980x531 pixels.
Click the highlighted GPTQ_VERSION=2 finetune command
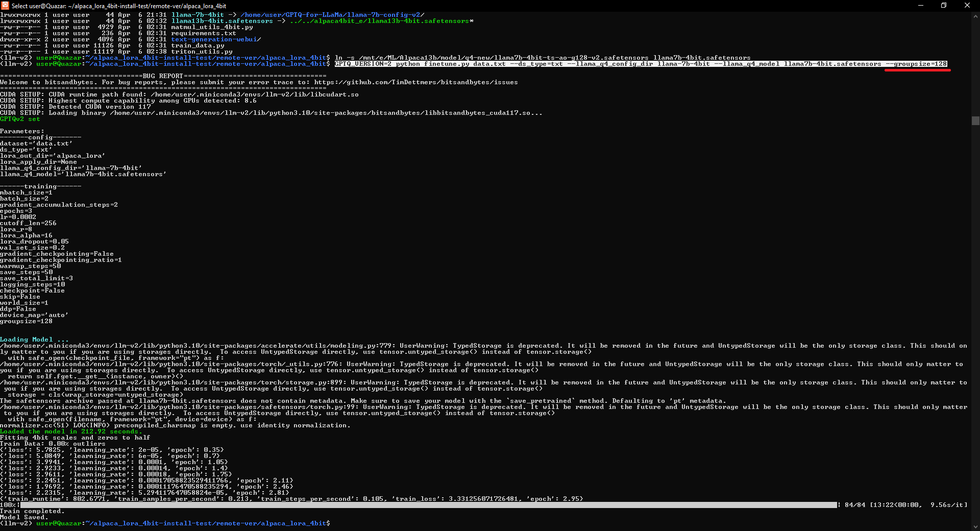[641, 64]
